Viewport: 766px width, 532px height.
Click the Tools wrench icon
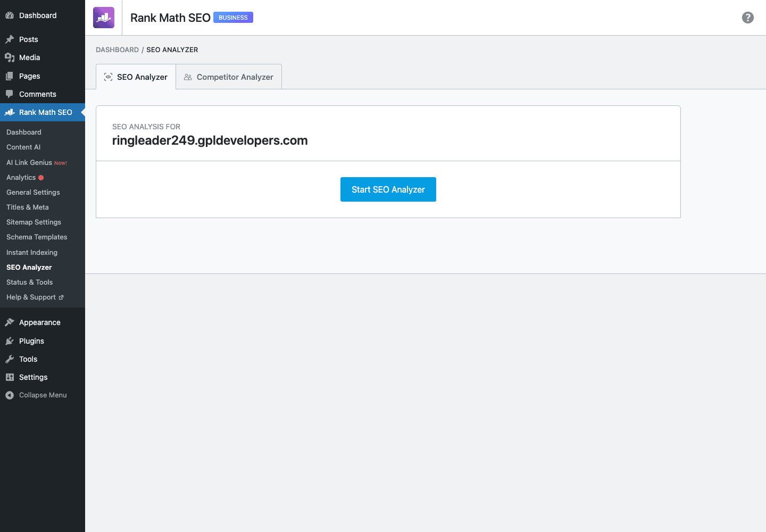pyautogui.click(x=10, y=359)
